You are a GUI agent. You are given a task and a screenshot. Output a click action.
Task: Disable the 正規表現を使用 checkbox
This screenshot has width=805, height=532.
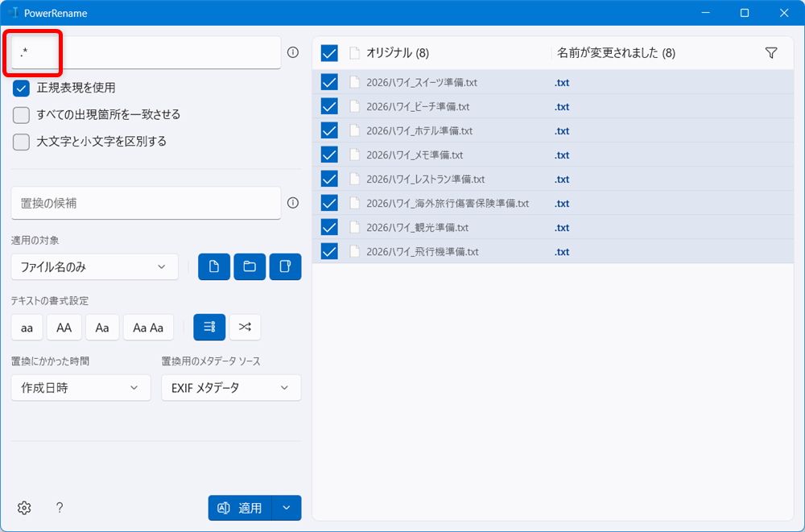(x=20, y=89)
